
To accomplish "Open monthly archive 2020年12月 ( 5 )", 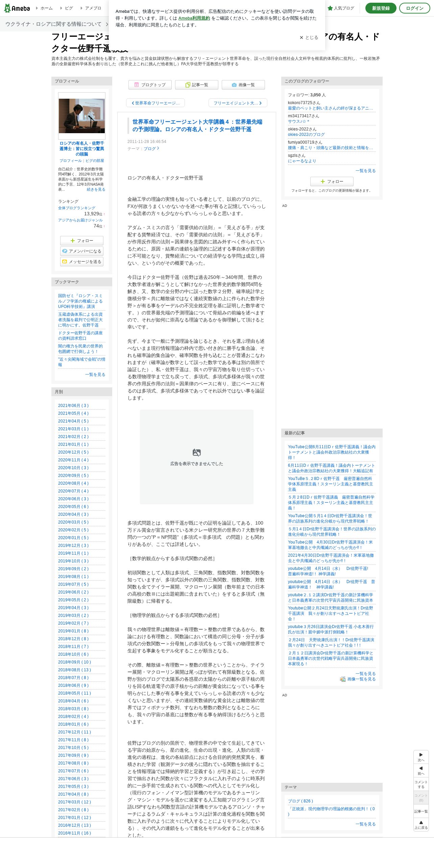I will click(73, 452).
